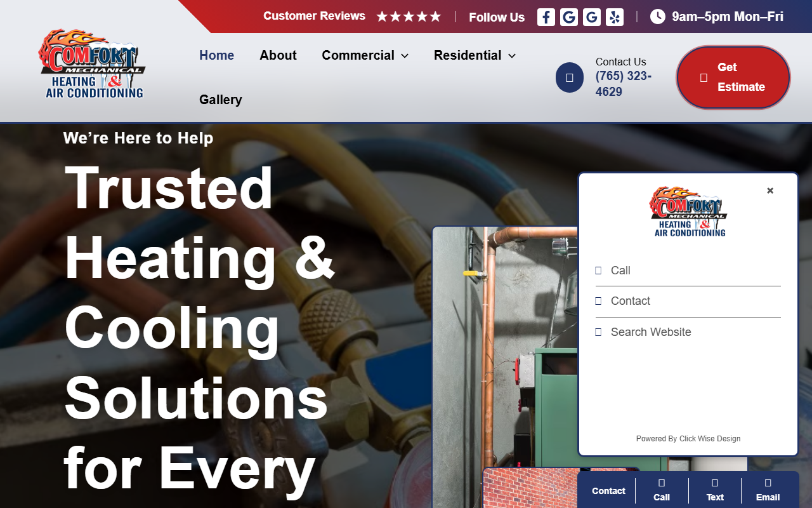The image size is (812, 508).
Task: Click the Text icon in bottom bar
Action: (715, 483)
